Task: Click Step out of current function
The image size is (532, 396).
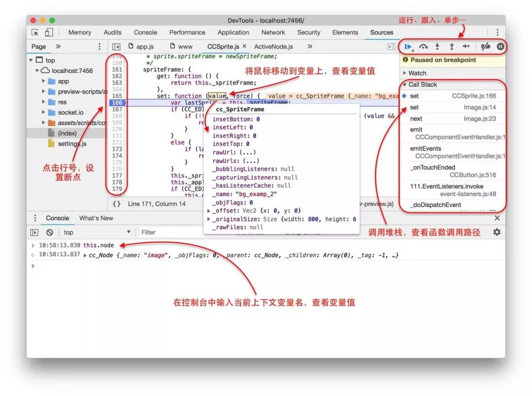Action: point(452,46)
